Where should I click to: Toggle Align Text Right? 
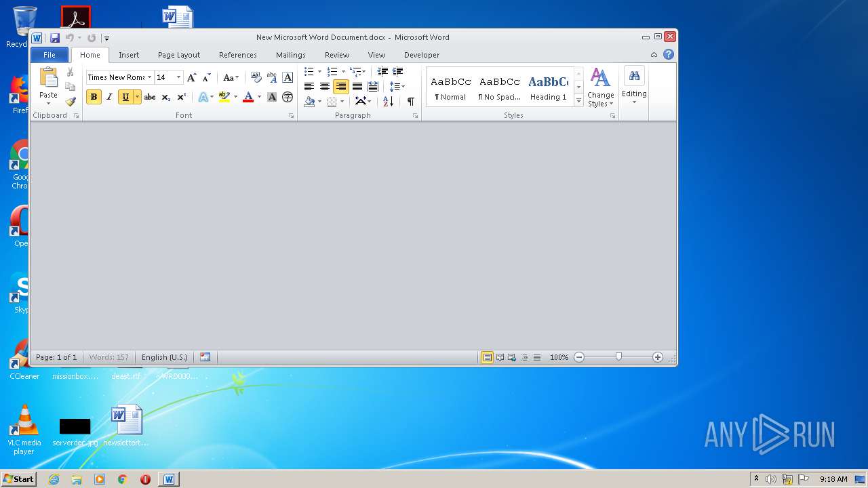click(341, 87)
